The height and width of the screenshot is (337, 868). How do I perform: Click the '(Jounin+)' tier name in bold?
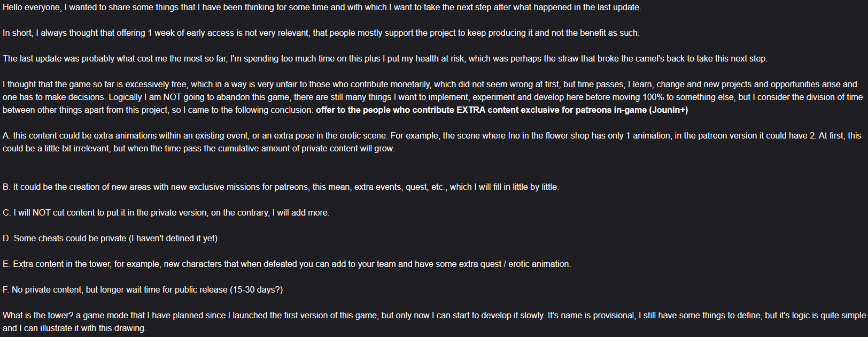[669, 110]
